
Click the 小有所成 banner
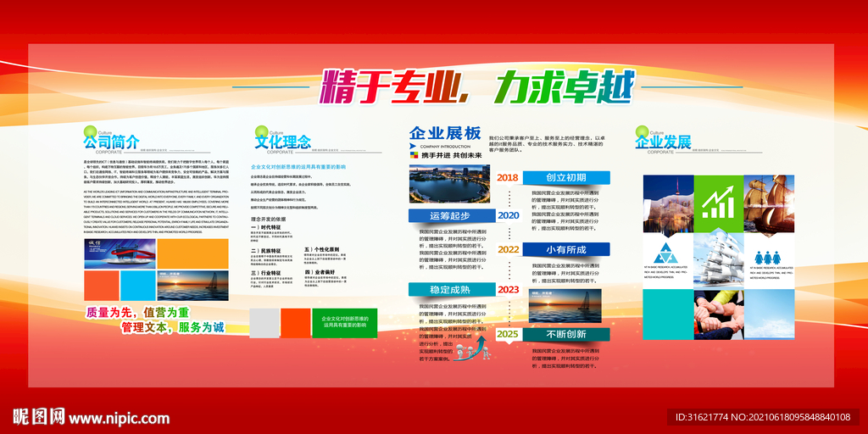pyautogui.click(x=566, y=250)
